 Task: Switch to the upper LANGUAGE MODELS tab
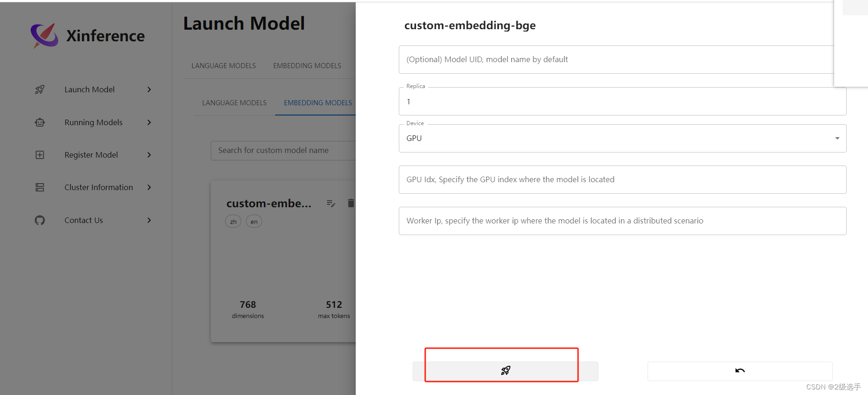pyautogui.click(x=224, y=66)
